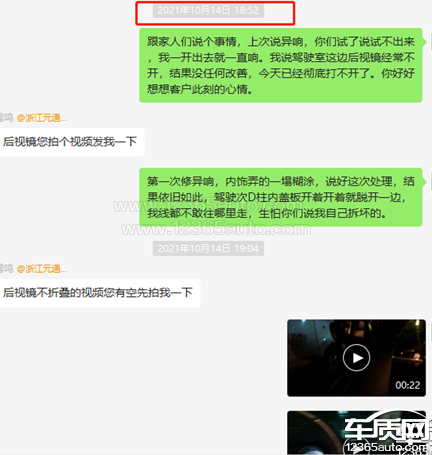
Task: Click sender avatar beside first green message
Action: pyautogui.click(x=430, y=41)
